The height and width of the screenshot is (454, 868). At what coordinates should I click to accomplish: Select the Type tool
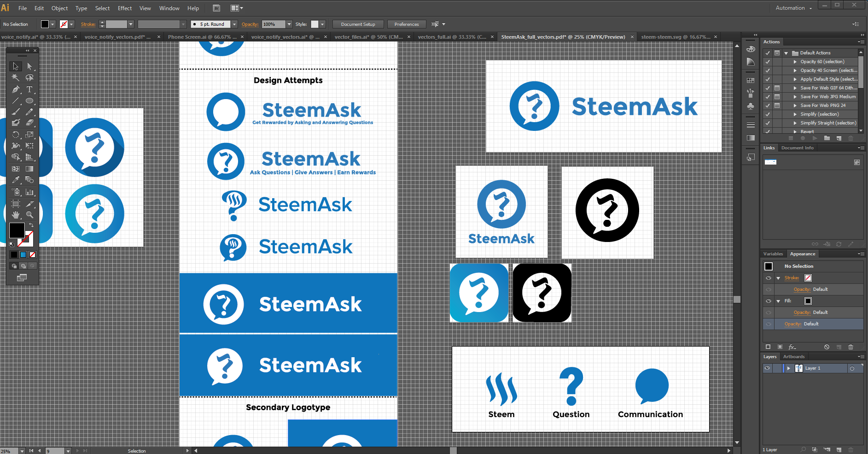point(29,89)
